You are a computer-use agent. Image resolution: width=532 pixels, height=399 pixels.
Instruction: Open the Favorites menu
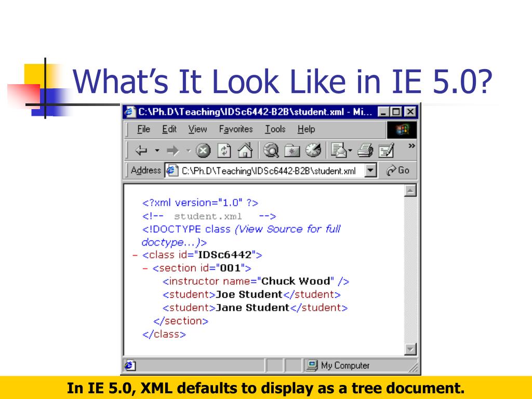click(x=236, y=129)
